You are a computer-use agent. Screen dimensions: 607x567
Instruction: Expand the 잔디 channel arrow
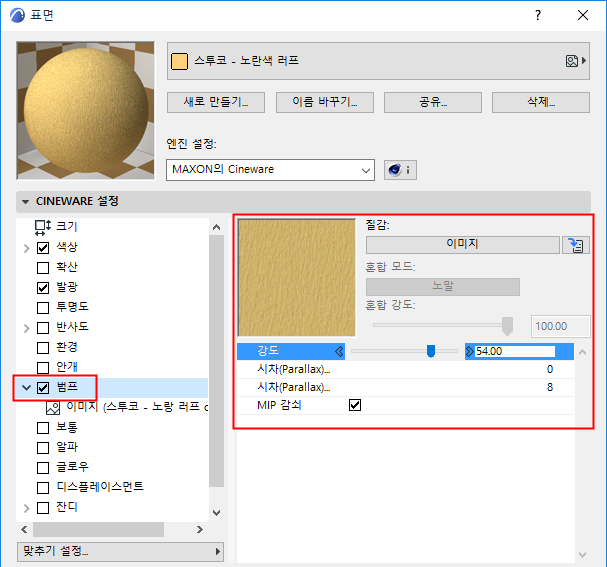pos(26,508)
